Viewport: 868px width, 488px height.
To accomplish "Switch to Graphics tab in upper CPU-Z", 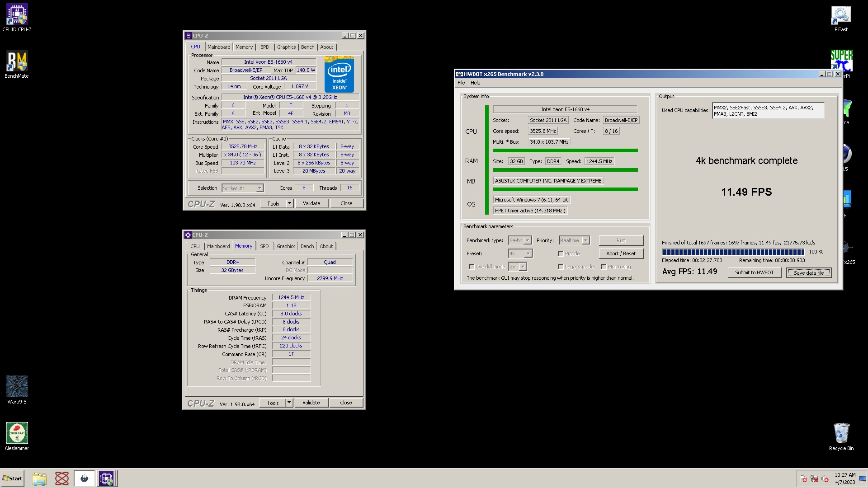I will pos(287,47).
